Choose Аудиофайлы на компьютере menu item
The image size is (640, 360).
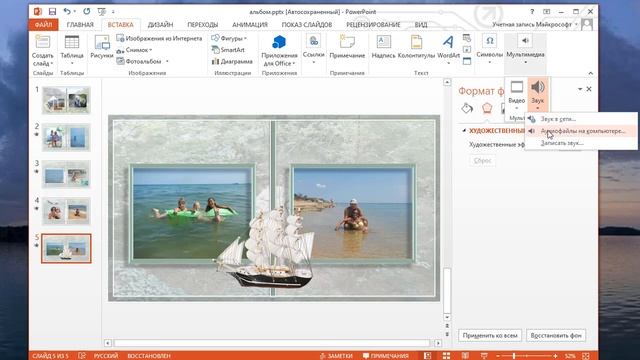[581, 131]
